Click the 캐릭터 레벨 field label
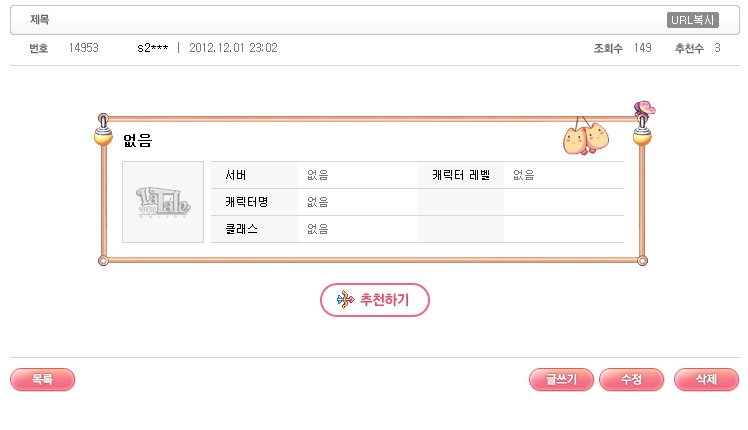Image resolution: width=748 pixels, height=430 pixels. 461,175
